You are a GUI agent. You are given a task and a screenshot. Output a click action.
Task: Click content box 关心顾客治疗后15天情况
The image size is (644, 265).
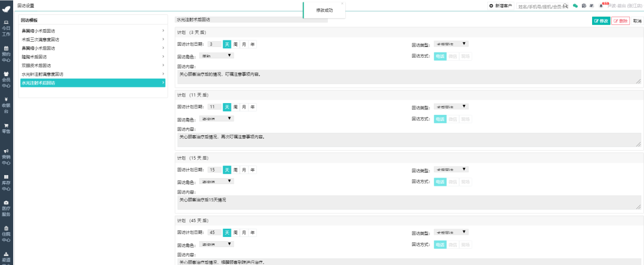pyautogui.click(x=408, y=202)
